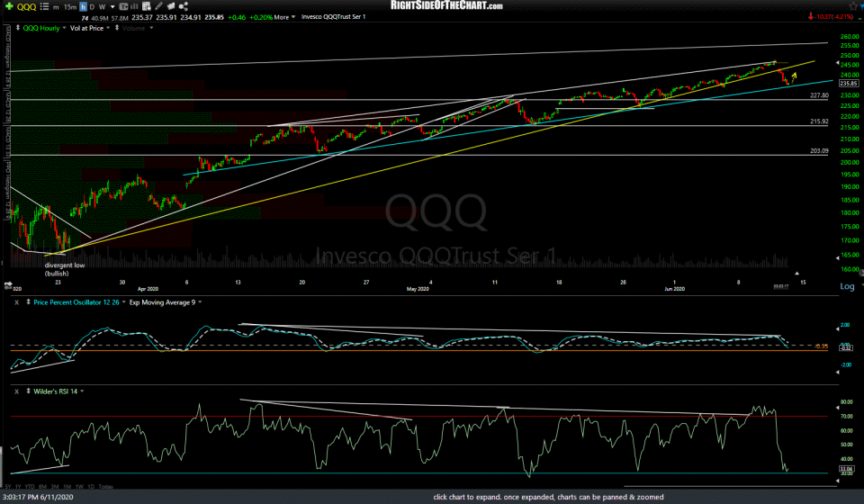Select the 1Y time range
Image resolution: width=864 pixels, height=504 pixels.
pos(18,486)
